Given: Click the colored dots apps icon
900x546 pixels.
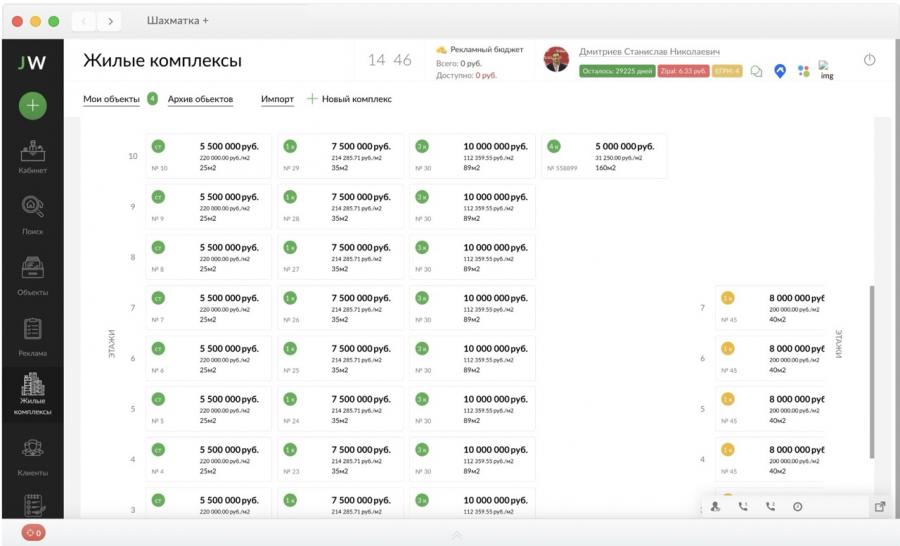Looking at the screenshot, I should tap(804, 71).
